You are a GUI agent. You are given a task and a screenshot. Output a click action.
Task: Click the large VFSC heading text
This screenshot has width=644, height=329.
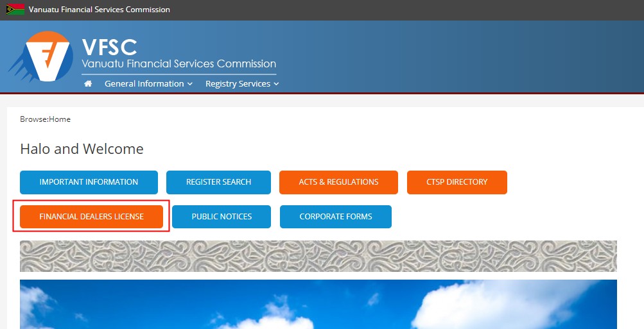point(109,47)
